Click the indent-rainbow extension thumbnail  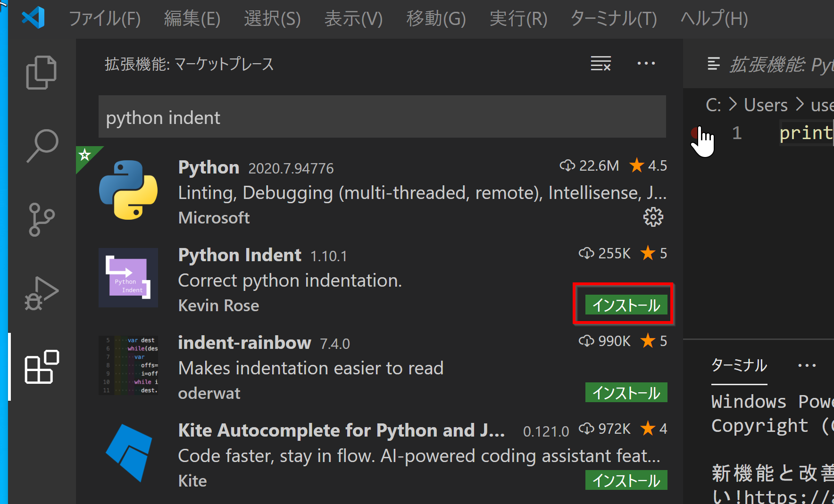(x=128, y=365)
